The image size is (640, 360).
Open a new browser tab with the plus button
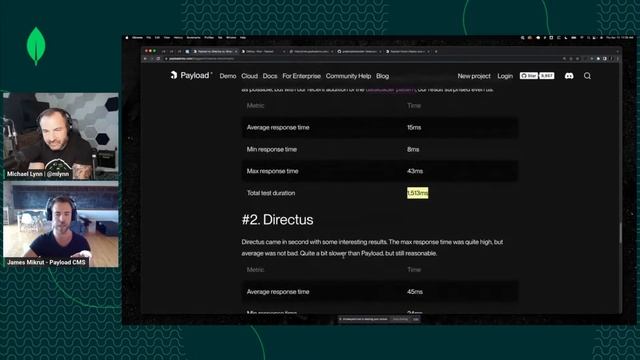tap(436, 51)
